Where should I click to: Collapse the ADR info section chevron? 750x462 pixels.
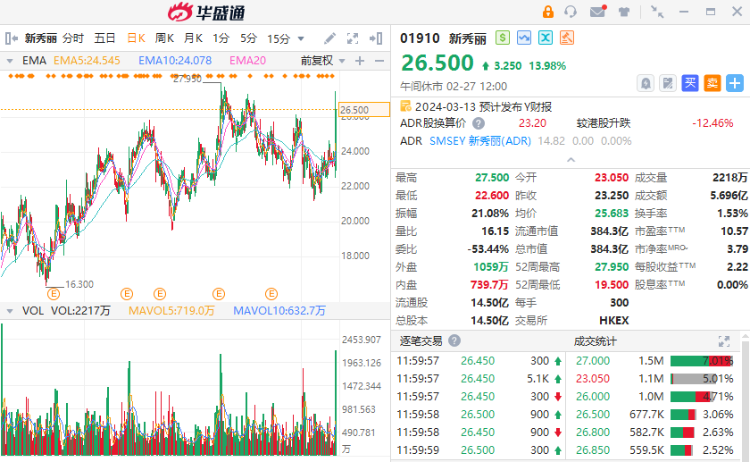tap(571, 160)
